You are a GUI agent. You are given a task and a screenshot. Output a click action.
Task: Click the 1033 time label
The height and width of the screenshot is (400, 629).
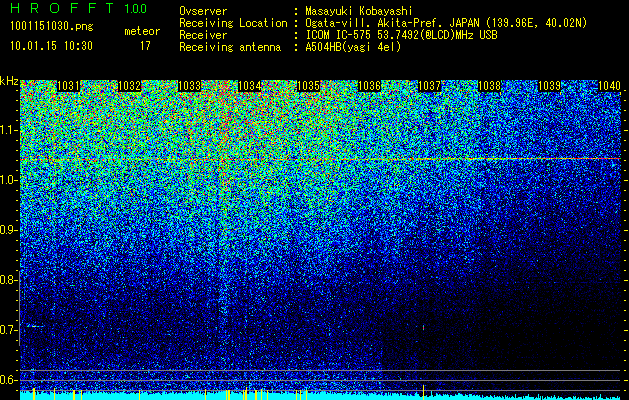pyautogui.click(x=189, y=86)
